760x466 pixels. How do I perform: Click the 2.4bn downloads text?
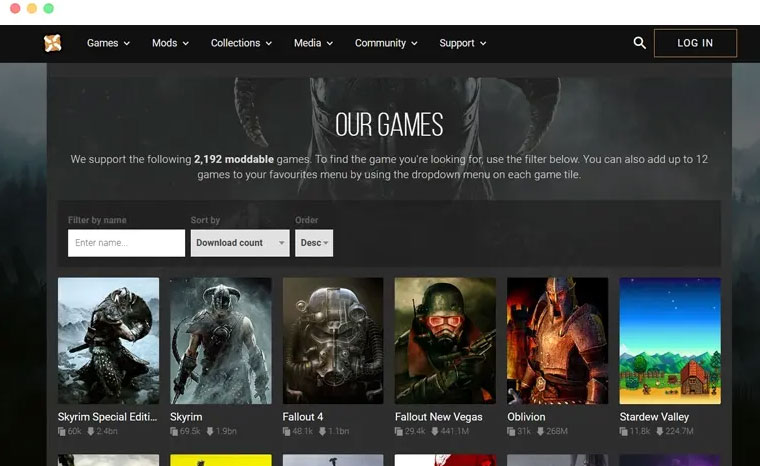click(x=107, y=431)
